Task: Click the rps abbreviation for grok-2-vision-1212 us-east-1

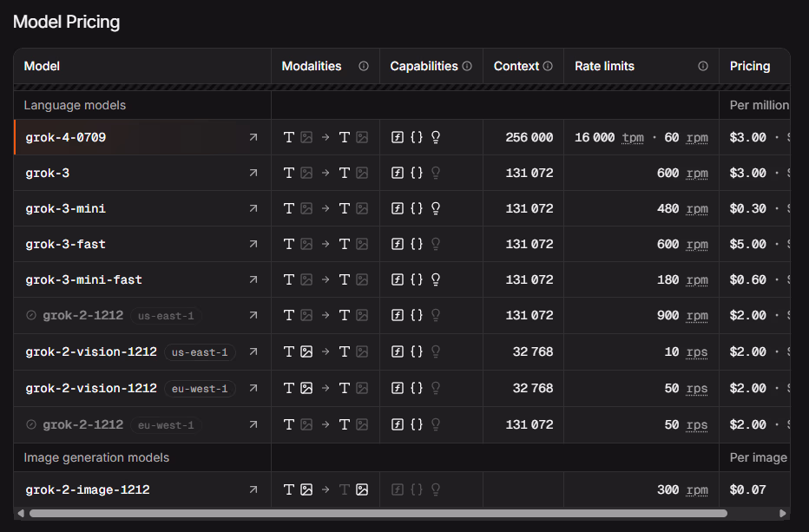Action: (697, 351)
